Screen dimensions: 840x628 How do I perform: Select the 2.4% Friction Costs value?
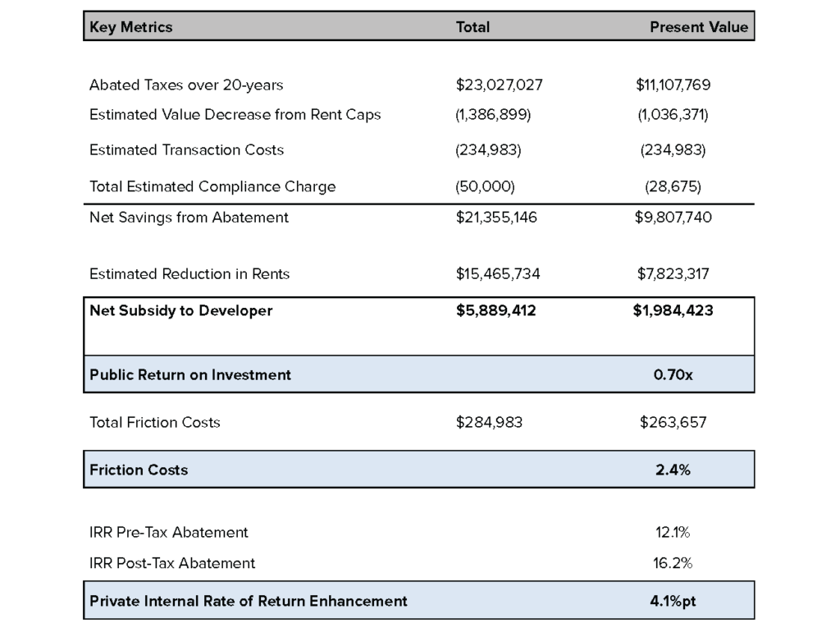[673, 470]
